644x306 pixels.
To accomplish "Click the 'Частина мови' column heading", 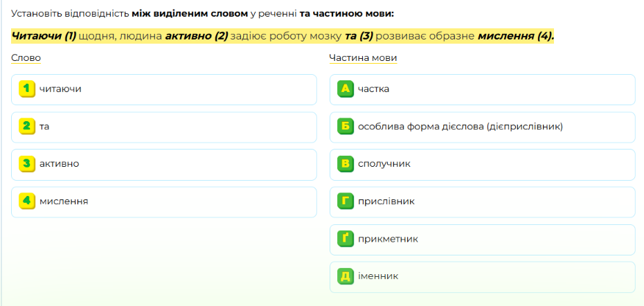I will (x=363, y=58).
